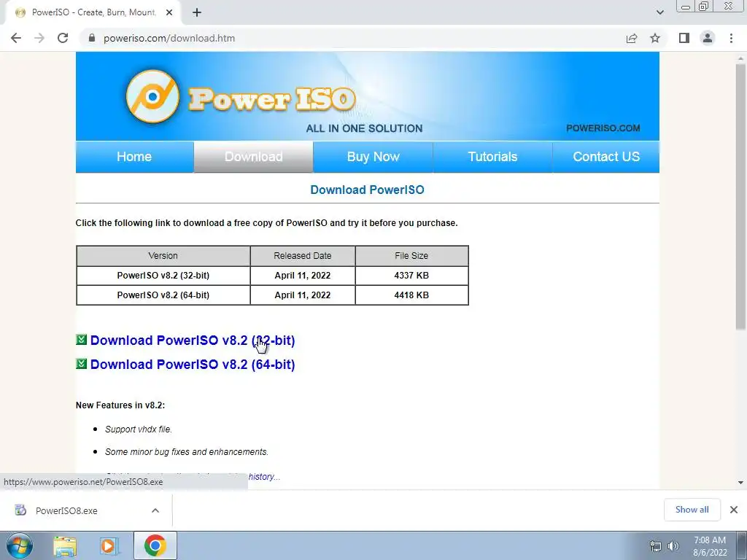The image size is (747, 560).
Task: Click the network tray icon
Action: coord(656,546)
